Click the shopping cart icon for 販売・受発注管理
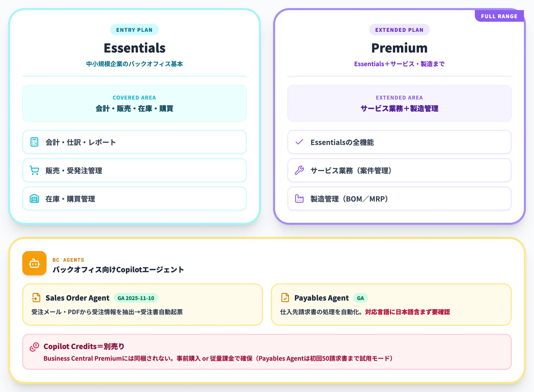Screen dimensions: 534x392 pyautogui.click(x=34, y=170)
